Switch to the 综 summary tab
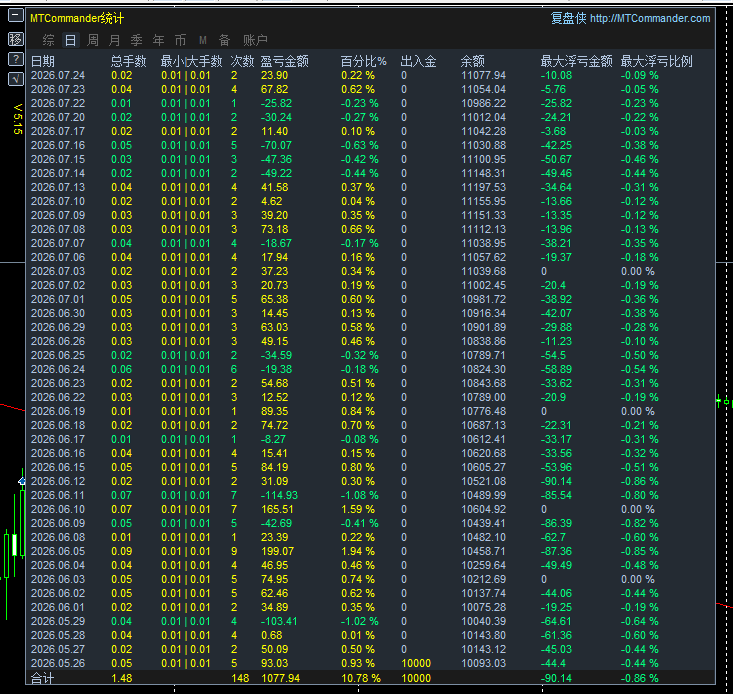 48,40
